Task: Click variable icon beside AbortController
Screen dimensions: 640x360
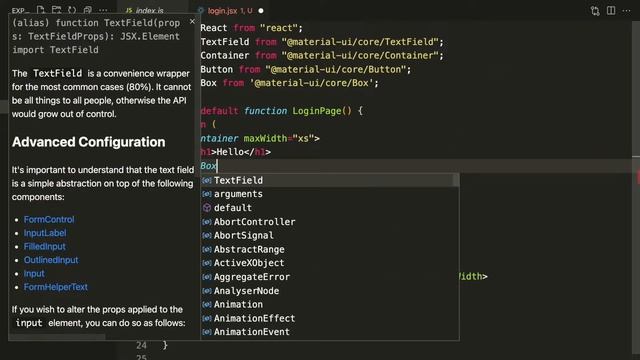Action: tap(207, 222)
